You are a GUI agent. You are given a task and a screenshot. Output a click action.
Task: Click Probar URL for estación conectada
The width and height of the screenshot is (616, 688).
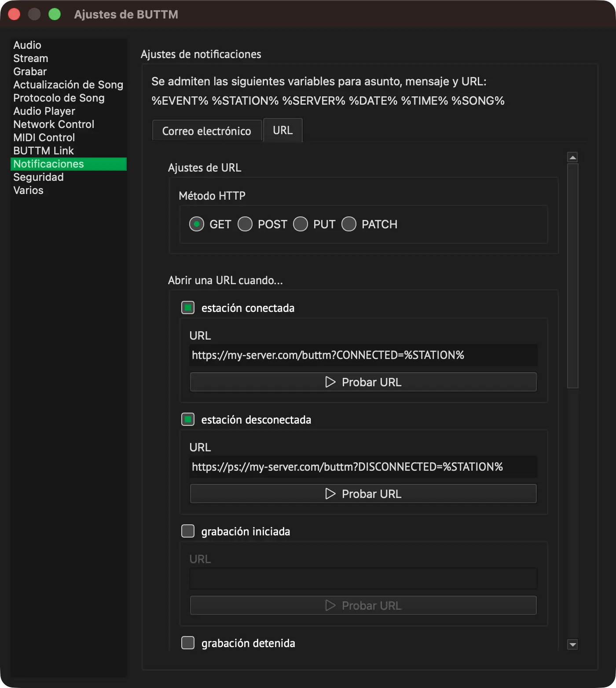[363, 382]
